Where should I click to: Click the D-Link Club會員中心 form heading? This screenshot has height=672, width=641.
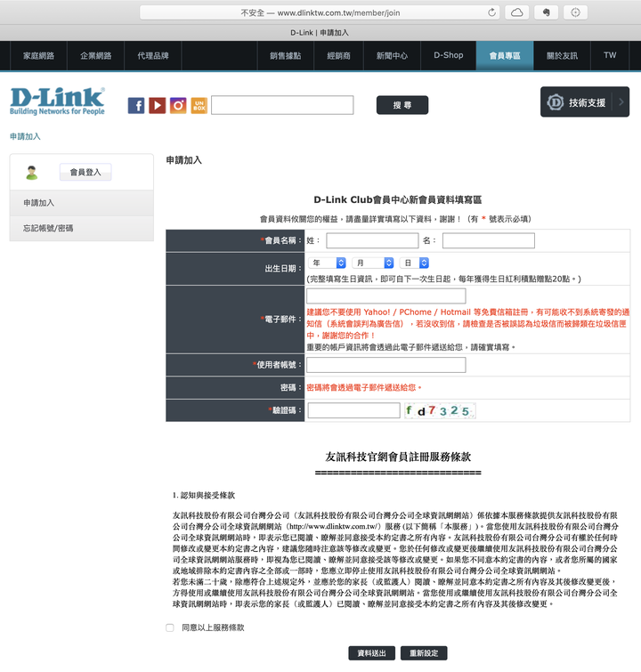[x=397, y=199]
